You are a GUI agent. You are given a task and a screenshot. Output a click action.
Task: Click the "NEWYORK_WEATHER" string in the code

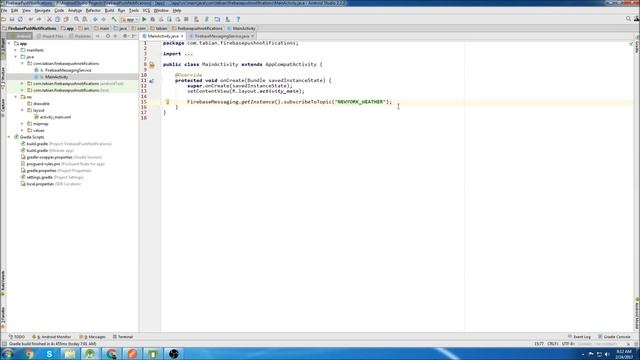(x=360, y=102)
